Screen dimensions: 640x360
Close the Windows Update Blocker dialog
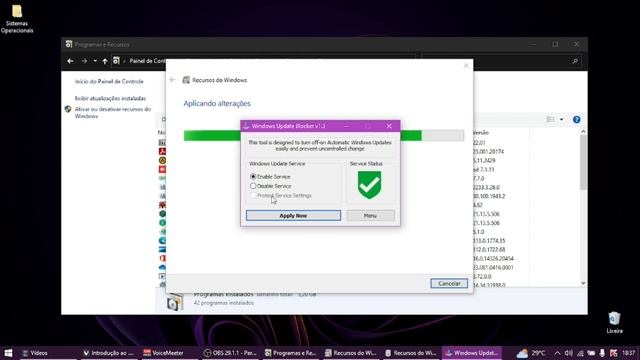[389, 126]
